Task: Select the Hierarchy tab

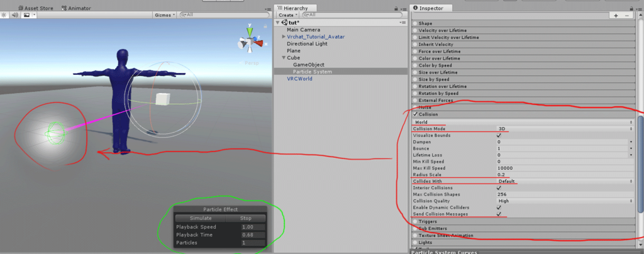Action: tap(295, 8)
